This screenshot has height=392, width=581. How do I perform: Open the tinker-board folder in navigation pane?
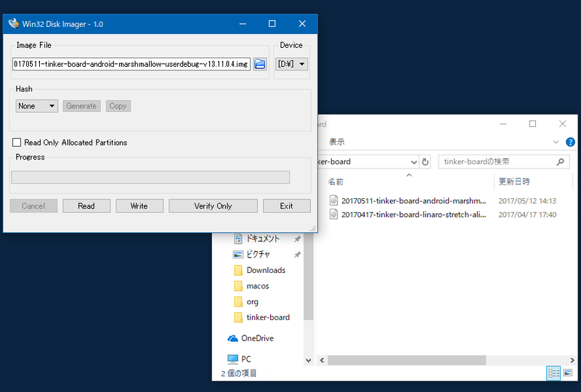click(x=268, y=317)
